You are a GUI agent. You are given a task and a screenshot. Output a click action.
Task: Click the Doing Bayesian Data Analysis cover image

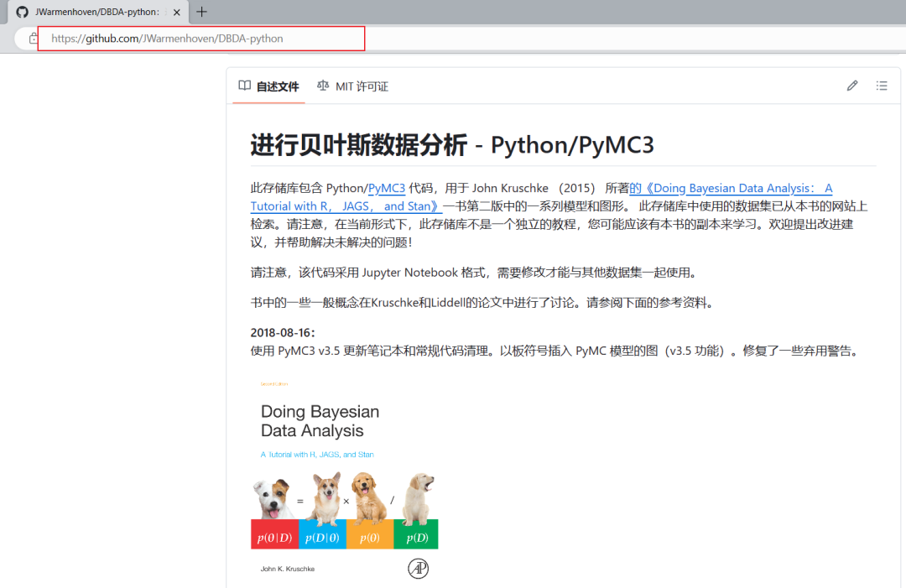(x=345, y=480)
